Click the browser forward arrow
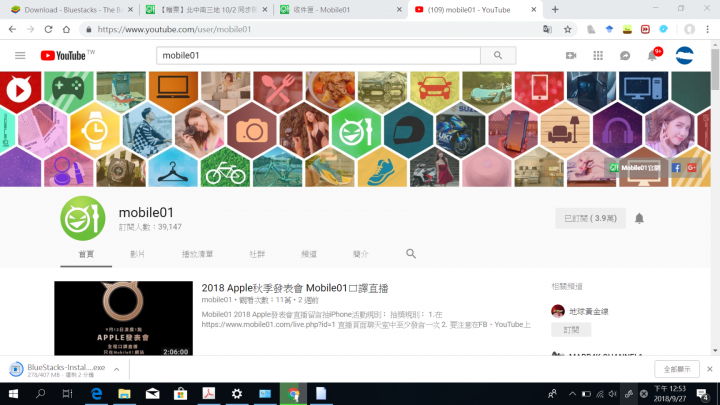This screenshot has height=405, width=720. (30, 29)
